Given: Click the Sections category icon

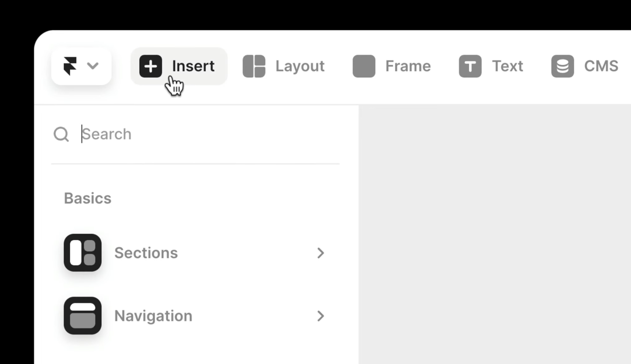Looking at the screenshot, I should (83, 253).
